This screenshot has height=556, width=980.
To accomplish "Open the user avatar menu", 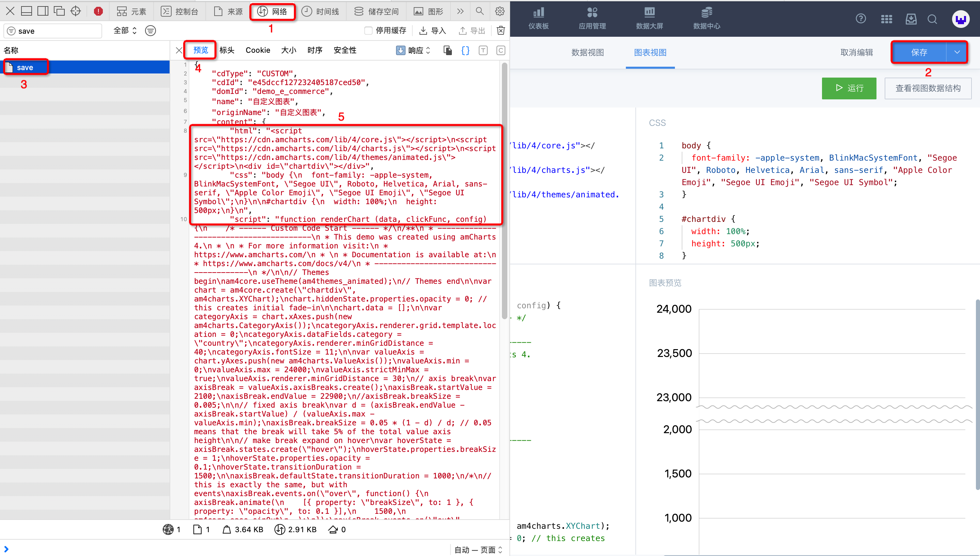I will (961, 19).
